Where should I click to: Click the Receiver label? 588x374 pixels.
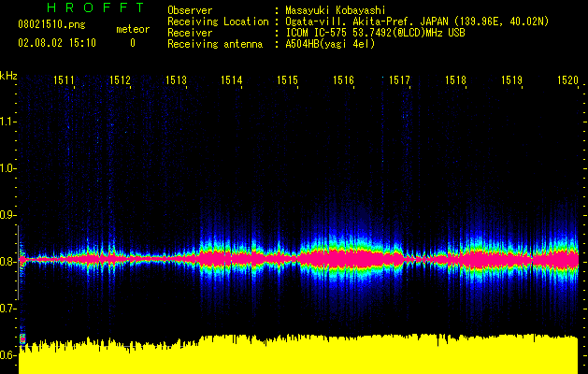click(190, 33)
